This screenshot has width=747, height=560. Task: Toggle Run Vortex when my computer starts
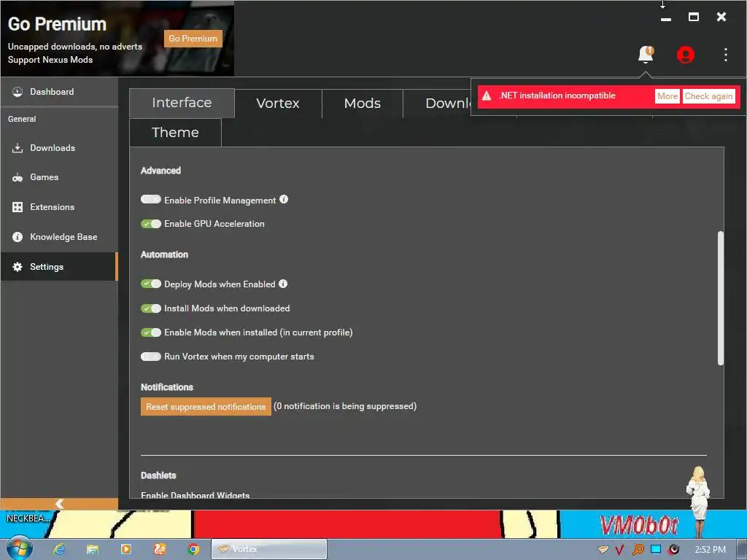point(151,357)
